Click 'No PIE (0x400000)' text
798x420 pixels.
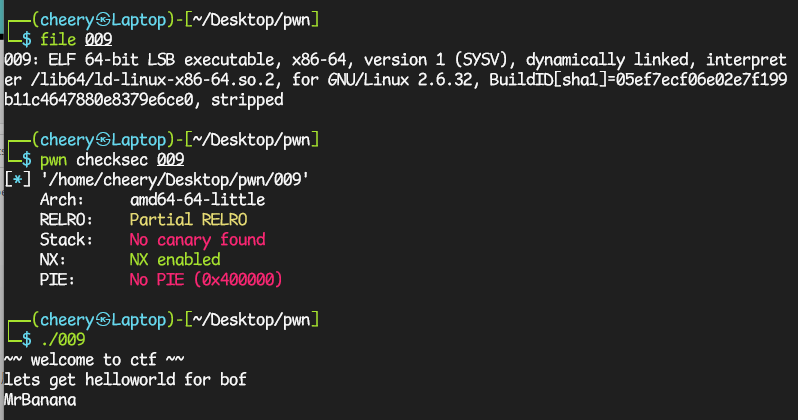click(x=206, y=279)
